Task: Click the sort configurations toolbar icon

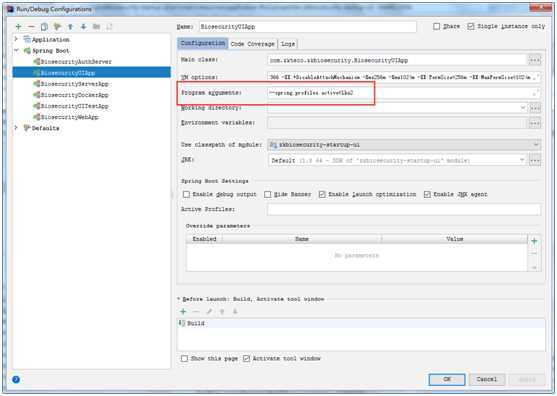Action: [109, 27]
